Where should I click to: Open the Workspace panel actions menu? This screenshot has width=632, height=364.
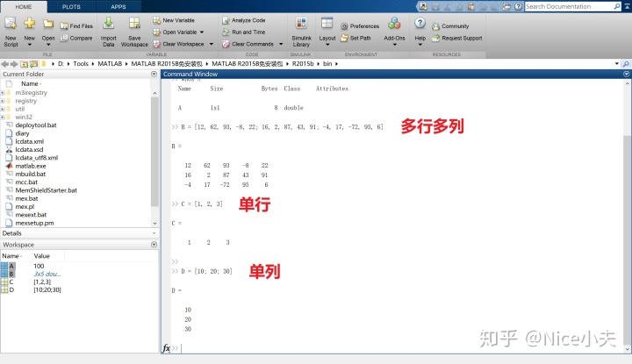[x=154, y=245]
